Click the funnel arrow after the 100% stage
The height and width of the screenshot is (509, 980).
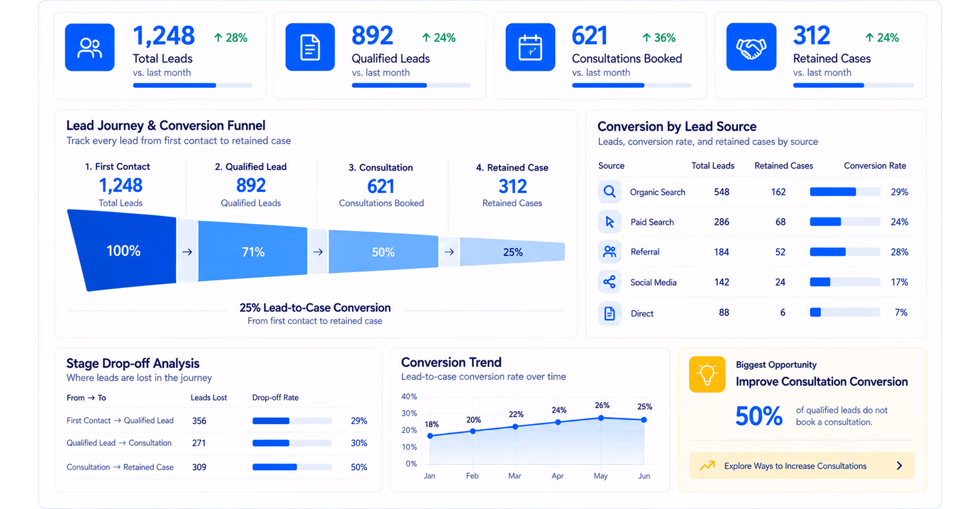tap(187, 252)
